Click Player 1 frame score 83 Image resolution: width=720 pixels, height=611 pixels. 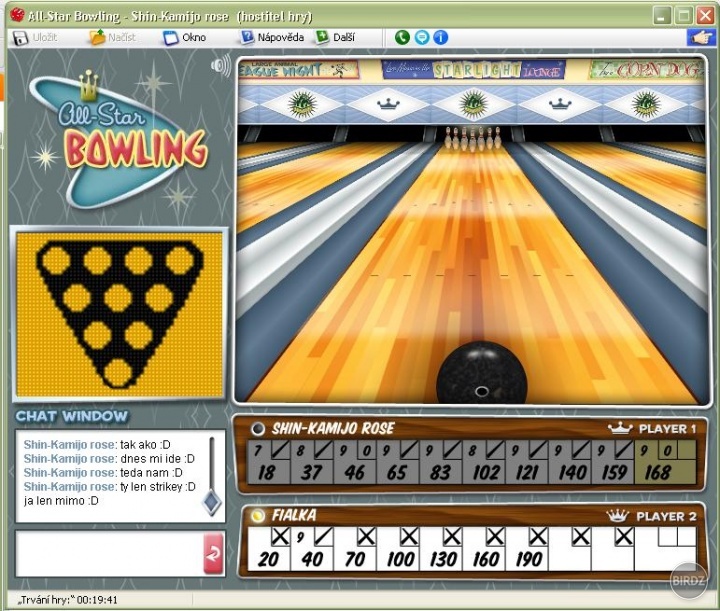pos(440,472)
